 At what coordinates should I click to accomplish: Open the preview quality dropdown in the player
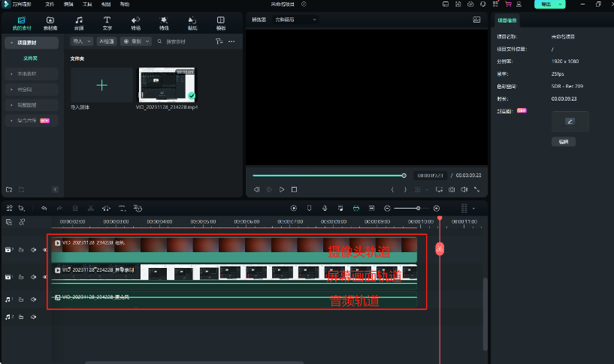[295, 20]
